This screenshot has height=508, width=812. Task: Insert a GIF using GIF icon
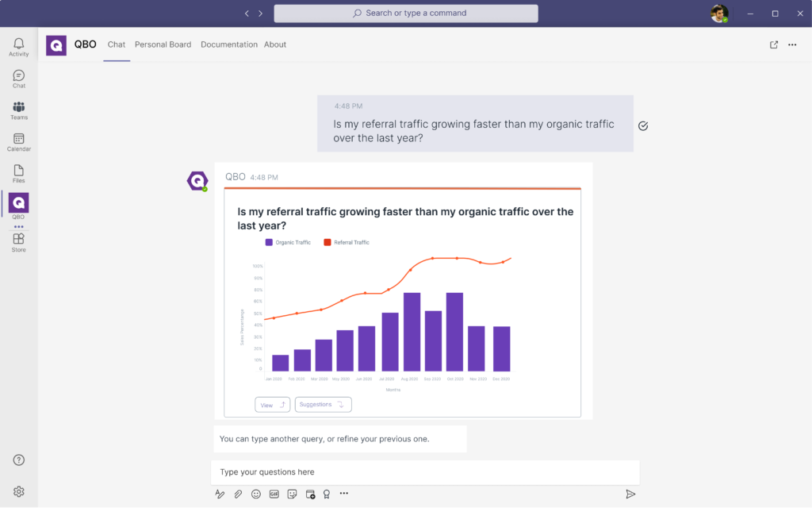[x=274, y=494]
